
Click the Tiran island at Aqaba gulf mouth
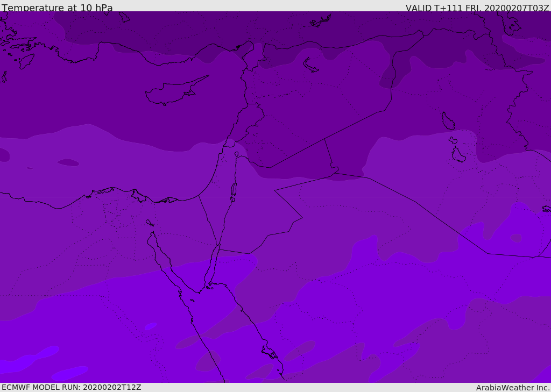pos(210,288)
